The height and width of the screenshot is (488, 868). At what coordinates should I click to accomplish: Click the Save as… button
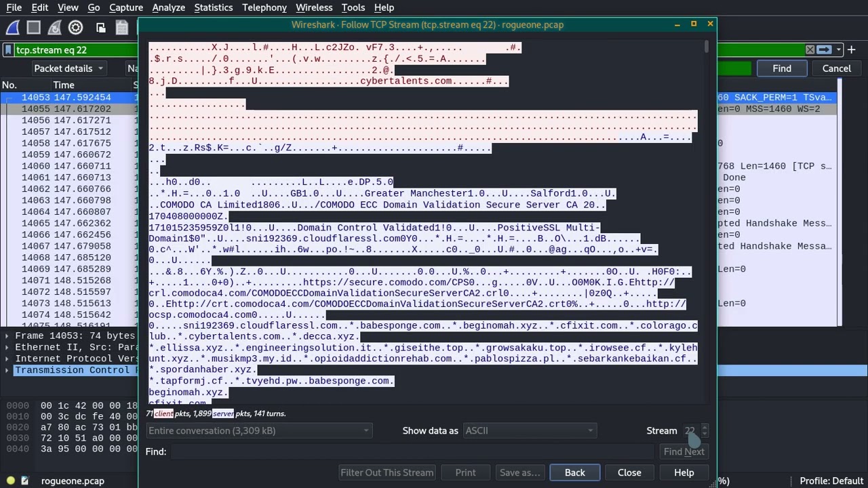click(x=519, y=472)
